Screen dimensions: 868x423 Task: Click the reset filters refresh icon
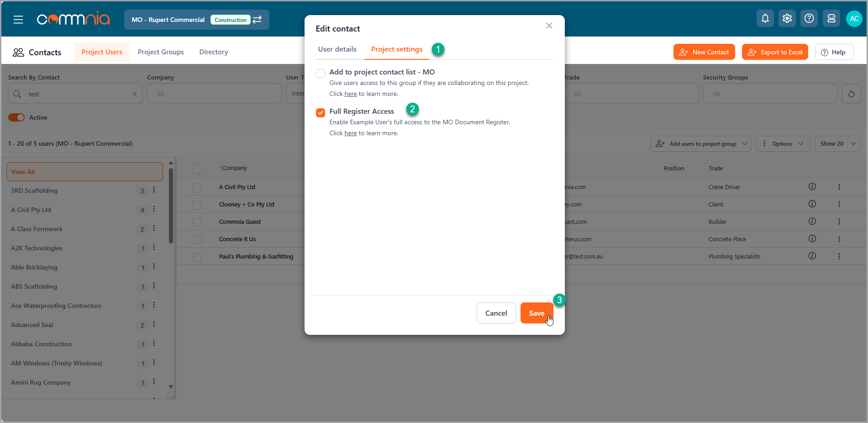(x=851, y=94)
